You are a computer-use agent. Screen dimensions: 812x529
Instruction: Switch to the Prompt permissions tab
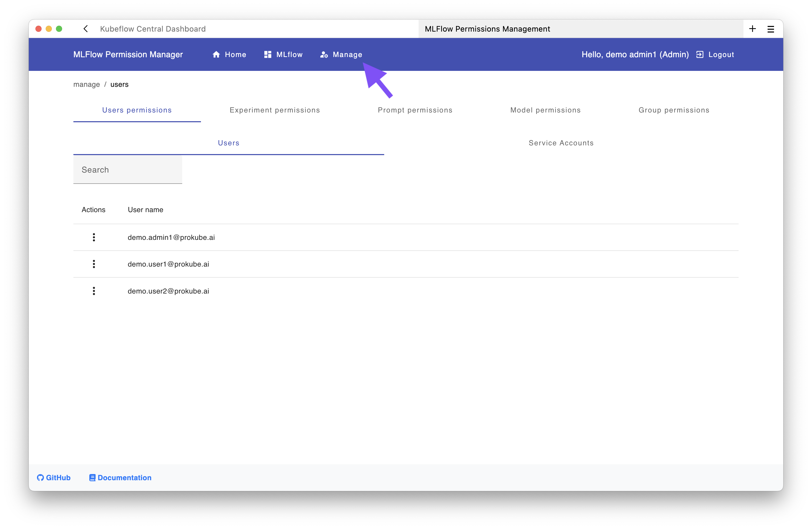tap(415, 110)
